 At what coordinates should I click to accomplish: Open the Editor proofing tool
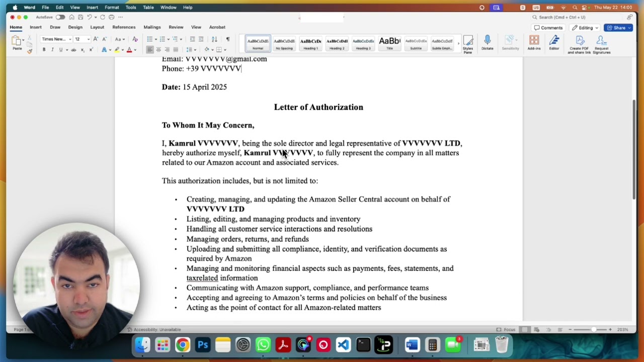click(x=554, y=43)
